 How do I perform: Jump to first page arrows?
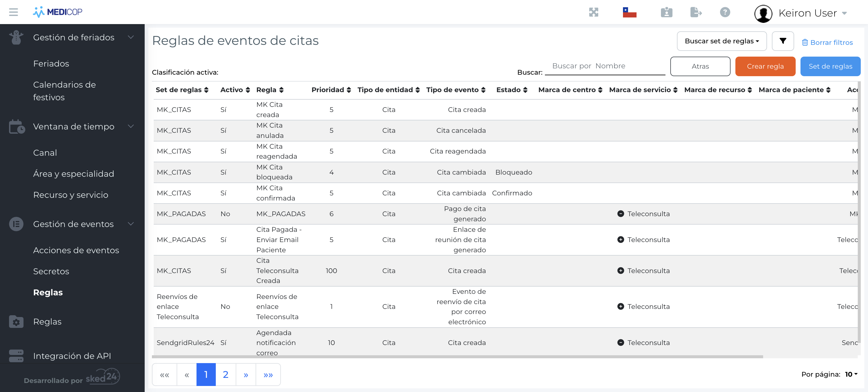(165, 375)
